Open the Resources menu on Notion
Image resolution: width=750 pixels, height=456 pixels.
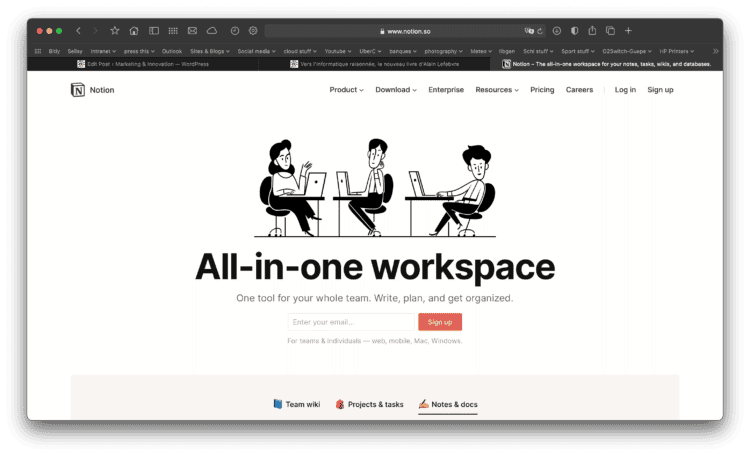click(x=497, y=89)
